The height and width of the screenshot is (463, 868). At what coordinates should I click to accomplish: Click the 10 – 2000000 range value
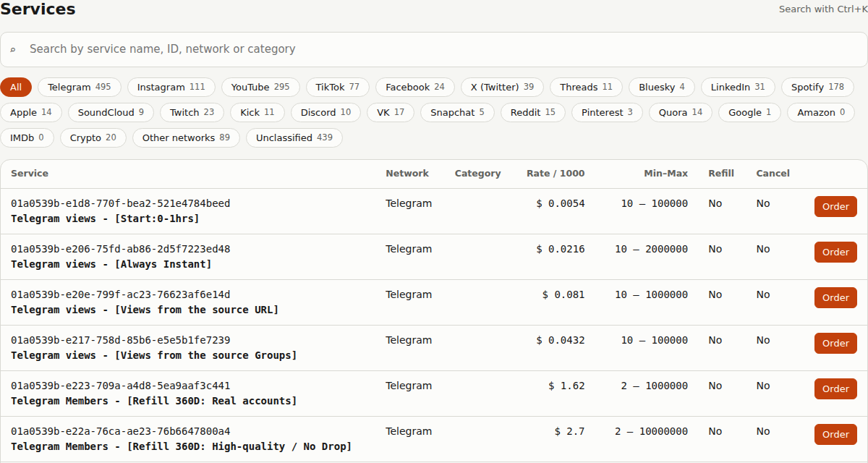click(652, 249)
